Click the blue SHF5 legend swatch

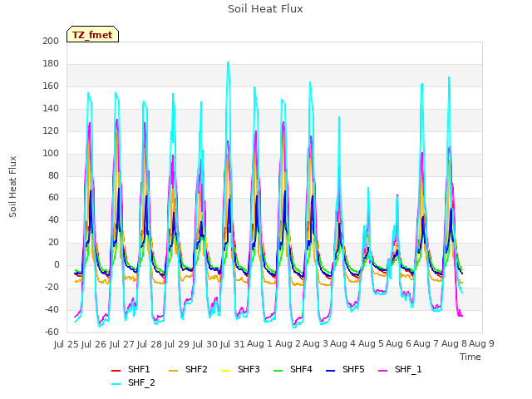[331, 371]
